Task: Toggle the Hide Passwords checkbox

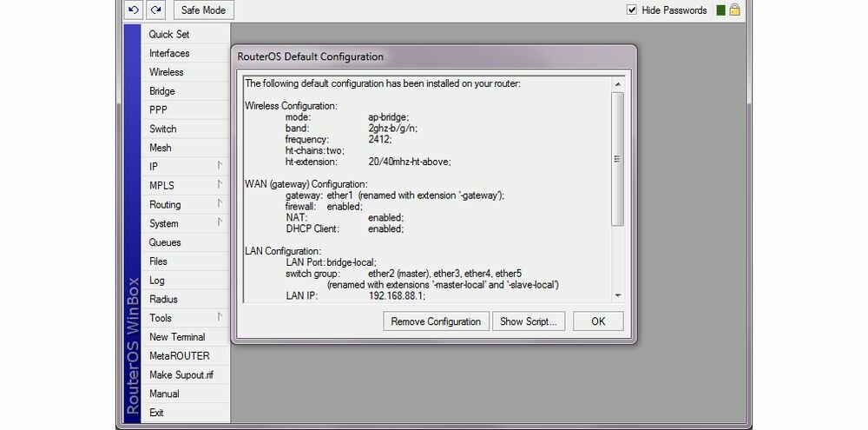Action: [632, 10]
